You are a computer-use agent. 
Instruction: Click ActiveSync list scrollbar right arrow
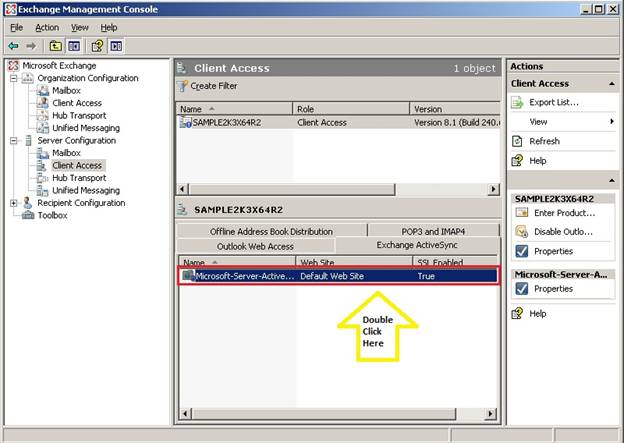click(x=491, y=414)
